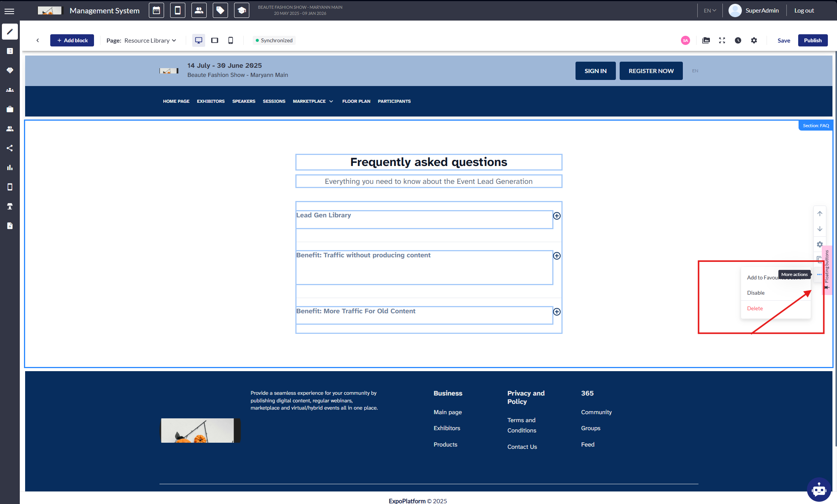Open the chatbot assistant icon
This screenshot has height=504, width=837.
(x=819, y=490)
